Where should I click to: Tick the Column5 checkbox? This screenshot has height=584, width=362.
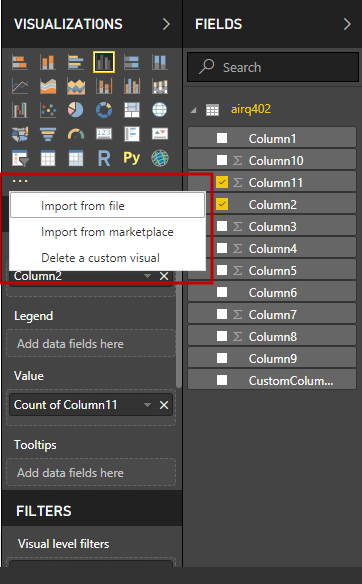(222, 270)
